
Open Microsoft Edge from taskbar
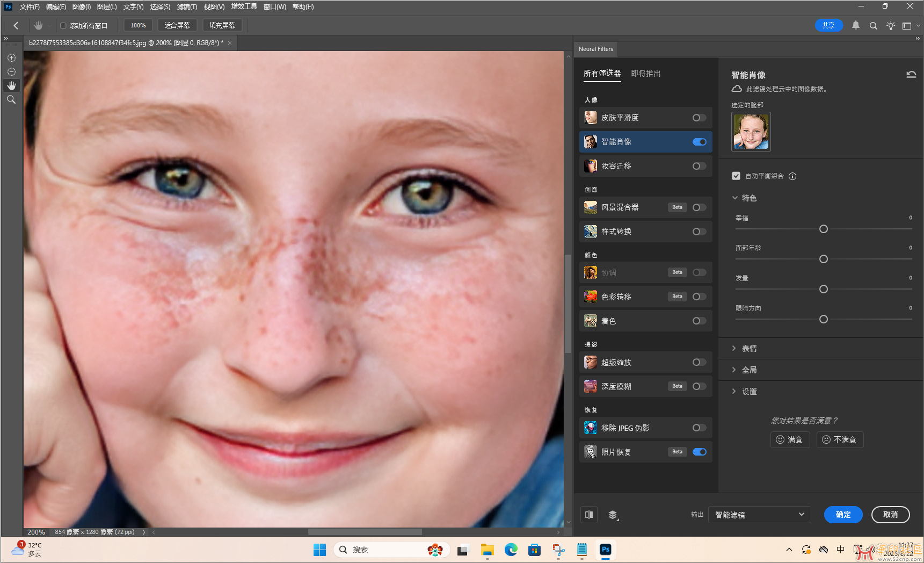[511, 550]
